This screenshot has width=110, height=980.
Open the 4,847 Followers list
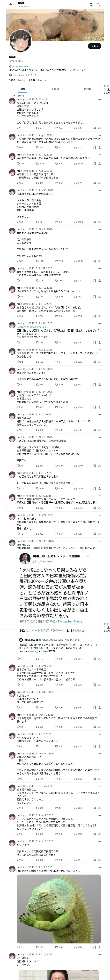pos(37,80)
